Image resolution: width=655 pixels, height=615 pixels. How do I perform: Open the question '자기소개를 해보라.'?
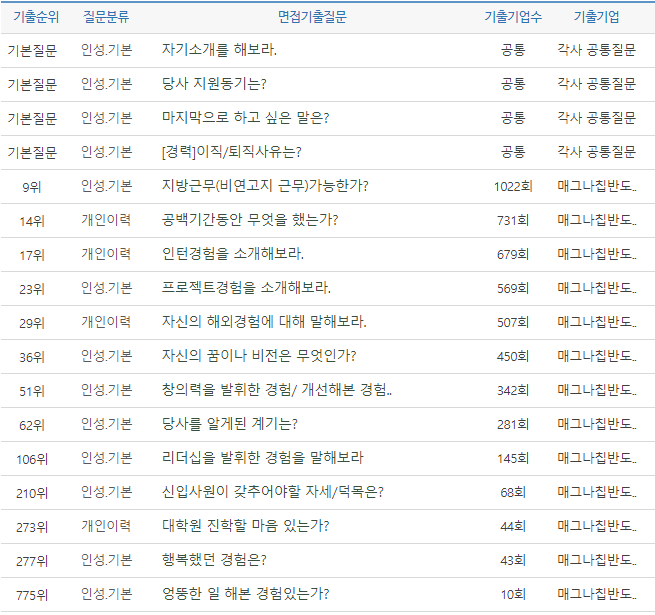point(219,50)
